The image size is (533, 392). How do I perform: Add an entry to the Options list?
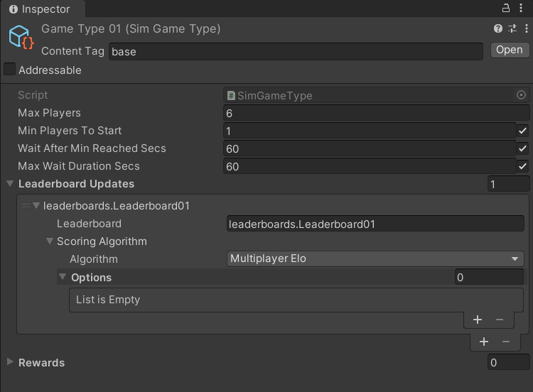(x=478, y=320)
